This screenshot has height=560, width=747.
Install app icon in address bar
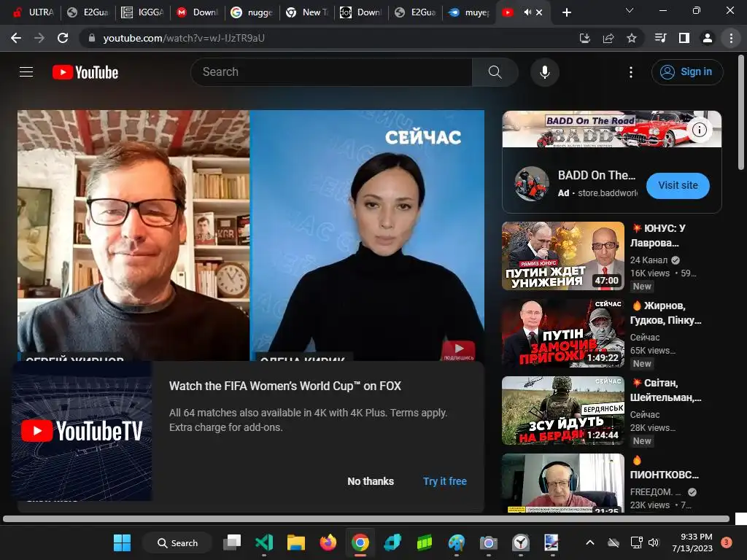coord(584,38)
